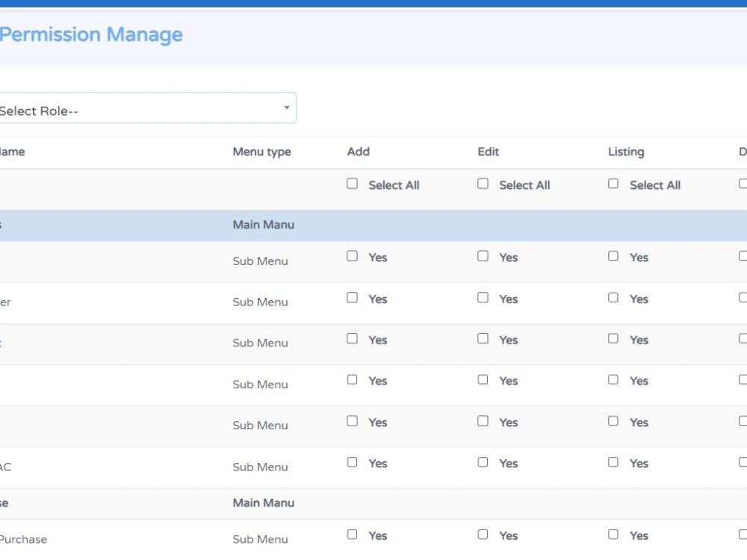This screenshot has width=747, height=560.
Task: Click the Menu type column header
Action: [261, 152]
